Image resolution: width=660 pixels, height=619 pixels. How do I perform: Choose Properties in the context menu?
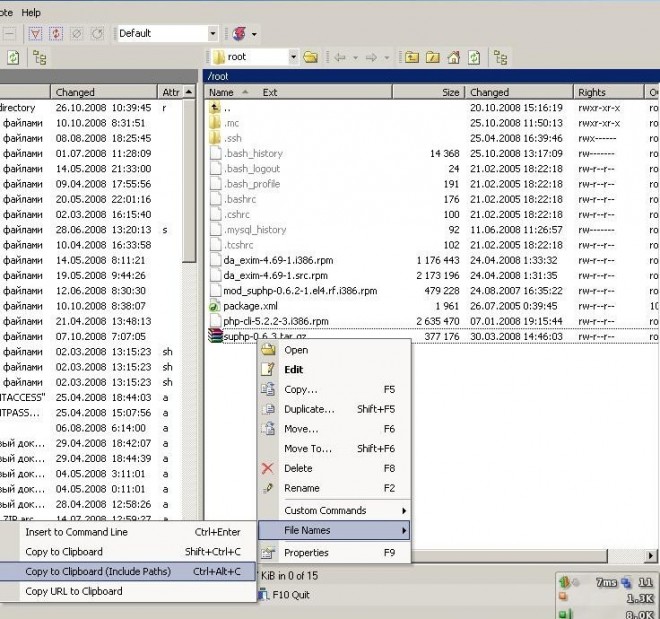pyautogui.click(x=306, y=552)
